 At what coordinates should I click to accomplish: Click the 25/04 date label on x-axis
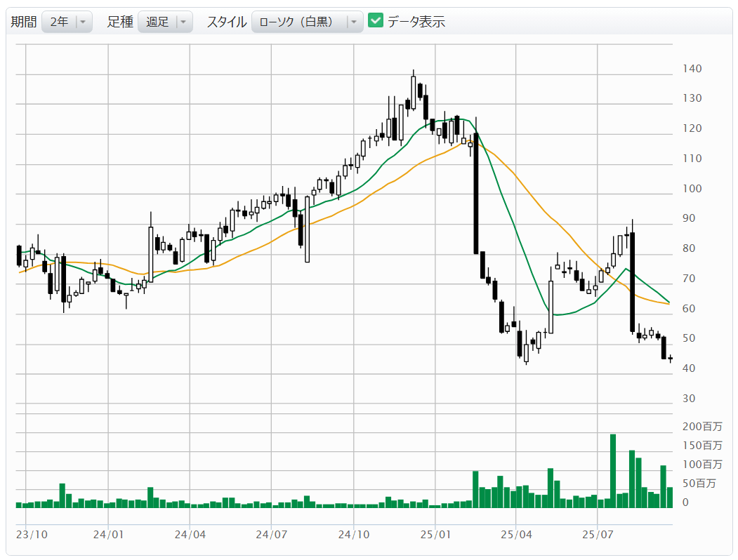click(x=515, y=534)
